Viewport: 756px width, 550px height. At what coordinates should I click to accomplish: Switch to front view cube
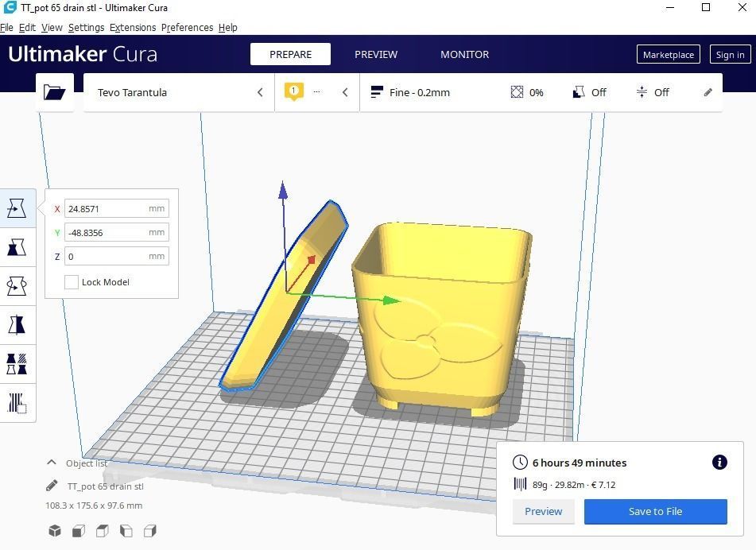(79, 531)
